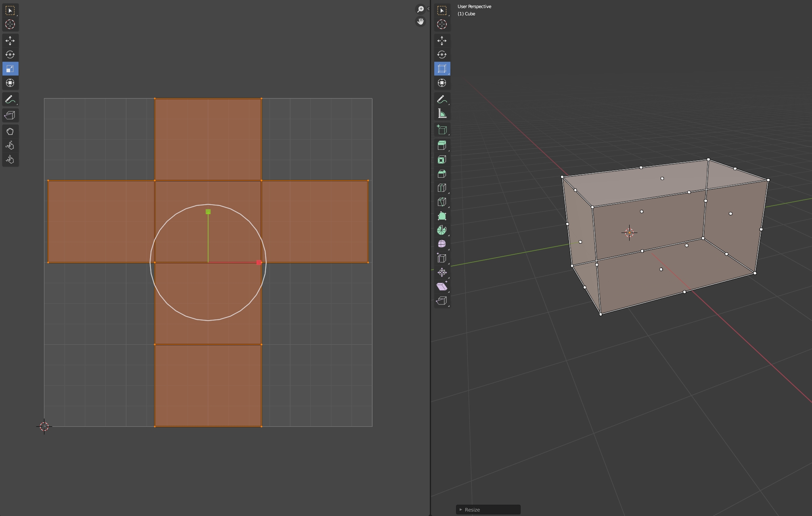Click the green Y scale handle in UV editor
812x516 pixels.
tap(208, 212)
